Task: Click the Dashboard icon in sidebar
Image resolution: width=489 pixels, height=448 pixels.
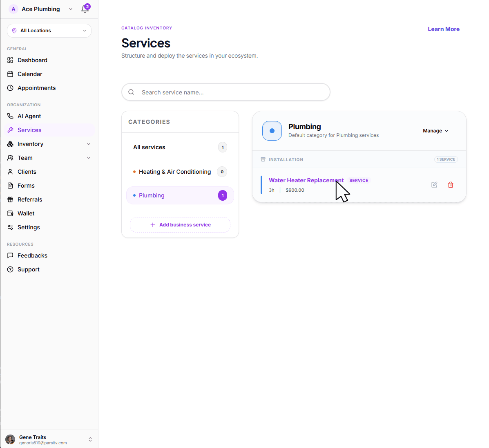Action: (x=10, y=60)
